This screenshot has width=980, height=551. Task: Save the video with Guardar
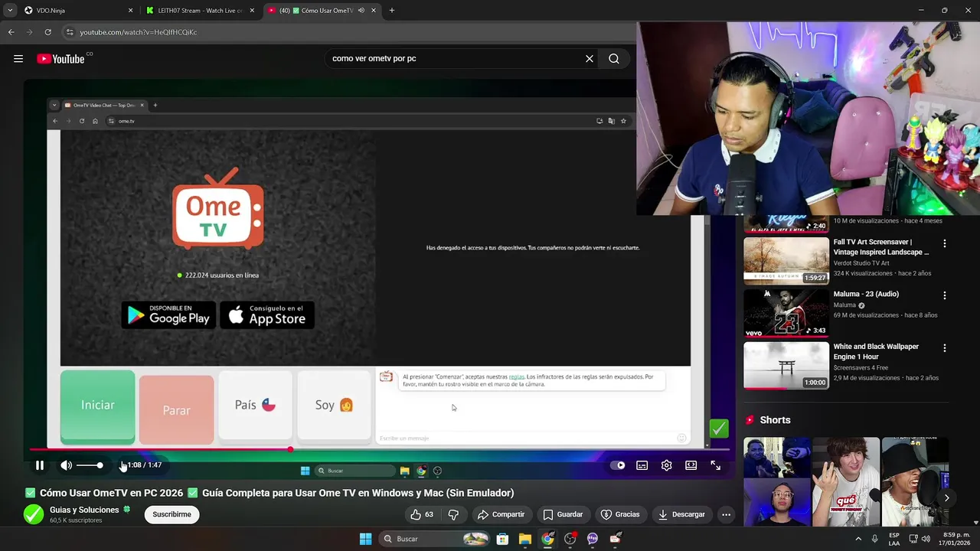pos(563,514)
